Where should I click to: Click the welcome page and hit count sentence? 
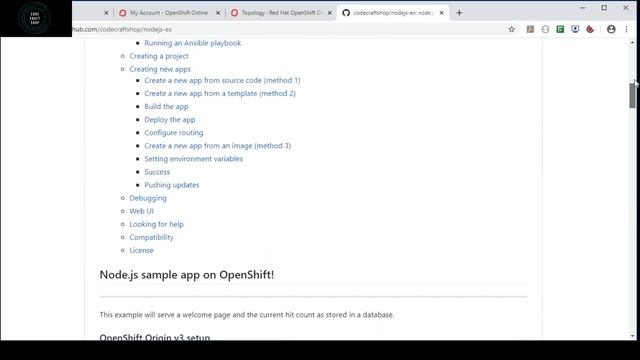pyautogui.click(x=247, y=315)
